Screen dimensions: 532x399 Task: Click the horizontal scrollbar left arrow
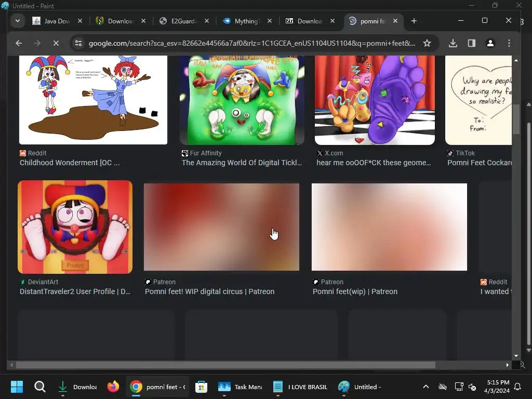11,365
